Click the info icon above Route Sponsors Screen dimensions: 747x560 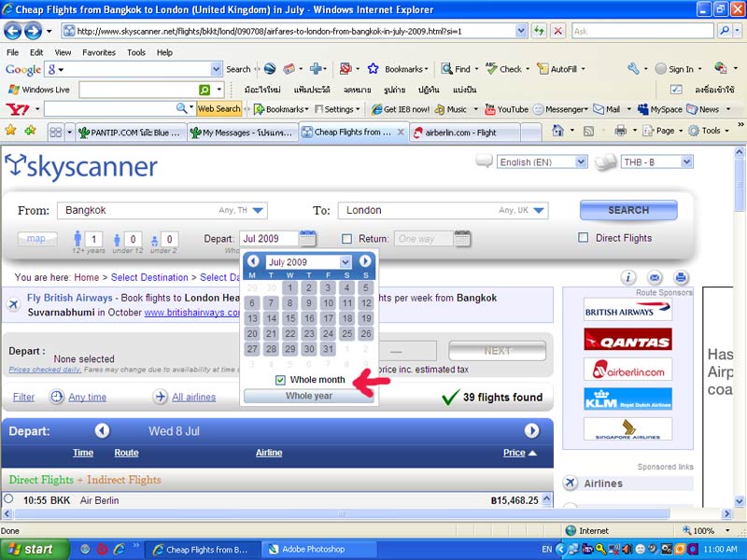(x=627, y=277)
